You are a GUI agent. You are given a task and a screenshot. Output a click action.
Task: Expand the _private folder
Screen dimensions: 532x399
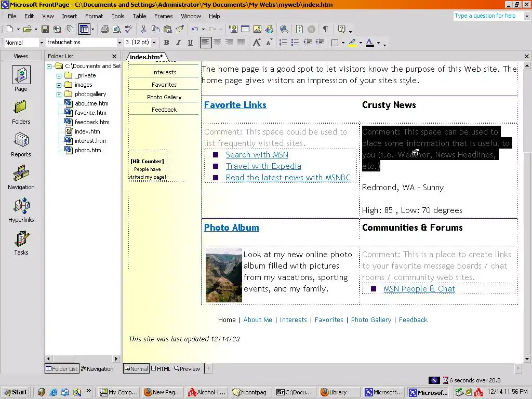pyautogui.click(x=59, y=76)
